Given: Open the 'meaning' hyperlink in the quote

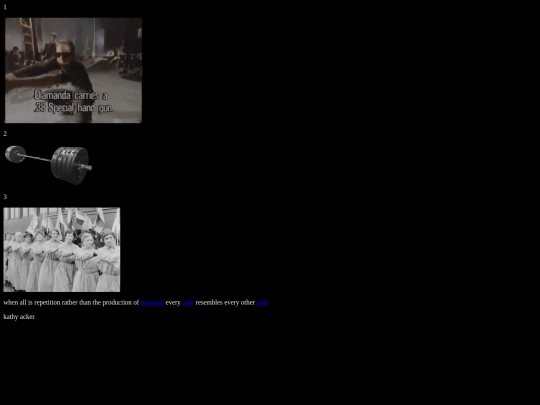Looking at the screenshot, I should (x=152, y=303).
